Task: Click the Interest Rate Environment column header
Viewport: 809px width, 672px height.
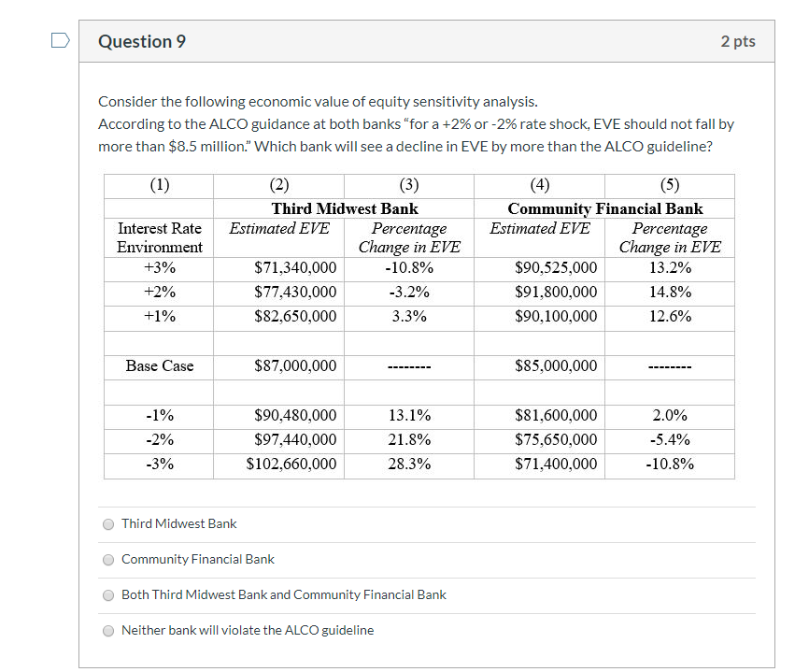Action: (x=158, y=237)
